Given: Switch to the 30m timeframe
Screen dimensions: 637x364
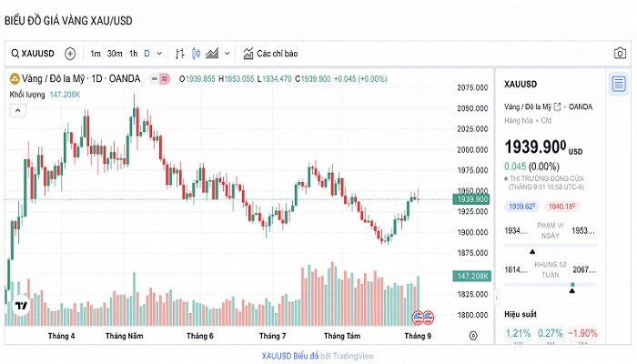Looking at the screenshot, I should (115, 54).
